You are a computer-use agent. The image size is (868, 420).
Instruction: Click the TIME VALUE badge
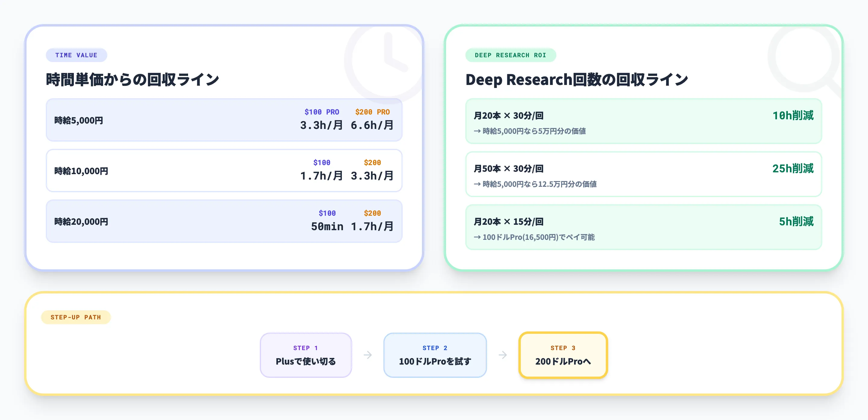tap(77, 55)
